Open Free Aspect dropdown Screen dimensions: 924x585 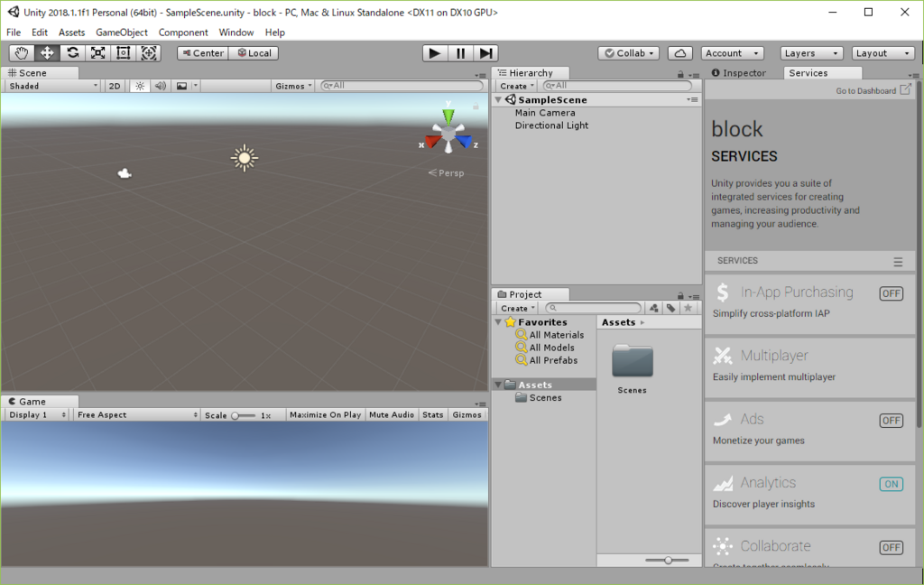click(137, 415)
